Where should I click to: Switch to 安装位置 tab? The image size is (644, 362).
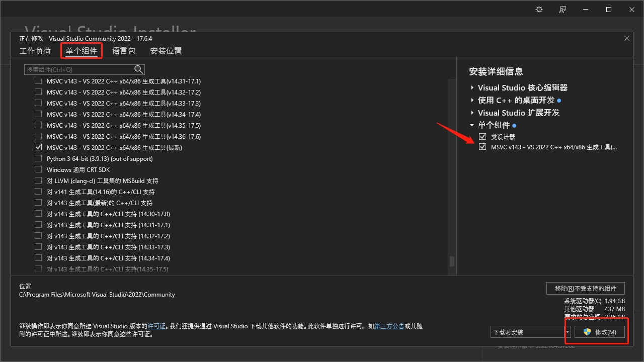point(166,51)
